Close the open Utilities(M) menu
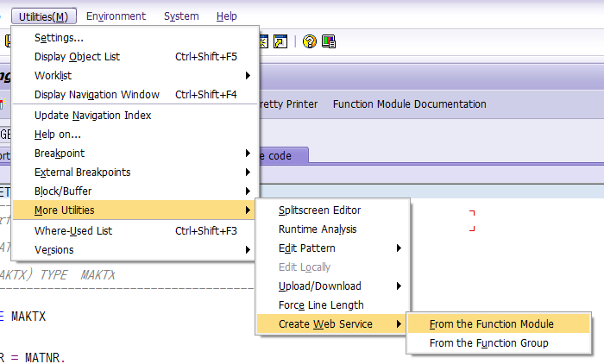Screen dimensions: 604x364 coord(43,16)
